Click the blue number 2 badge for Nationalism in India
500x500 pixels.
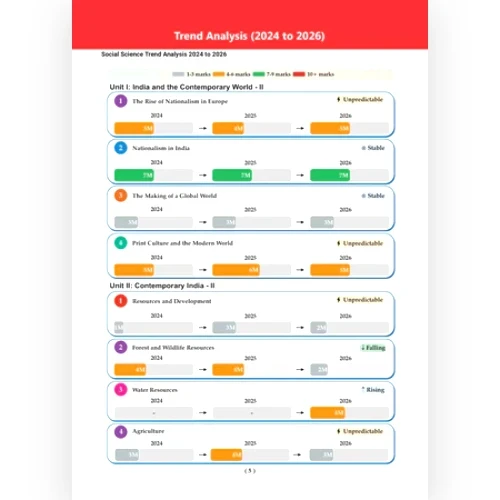[x=121, y=148]
